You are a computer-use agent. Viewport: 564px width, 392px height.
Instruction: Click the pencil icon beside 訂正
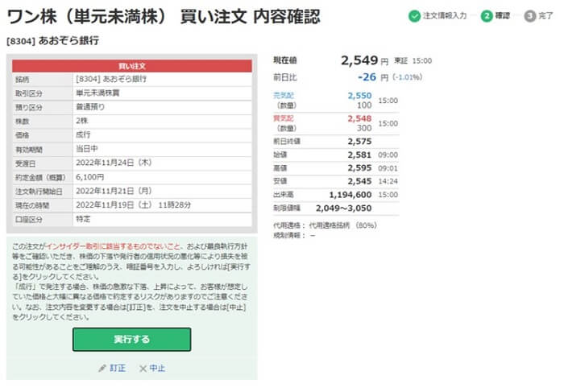[x=102, y=369]
